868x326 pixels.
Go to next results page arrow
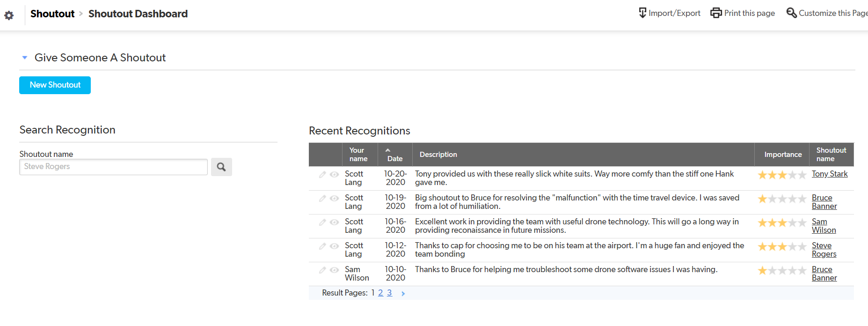pyautogui.click(x=403, y=294)
